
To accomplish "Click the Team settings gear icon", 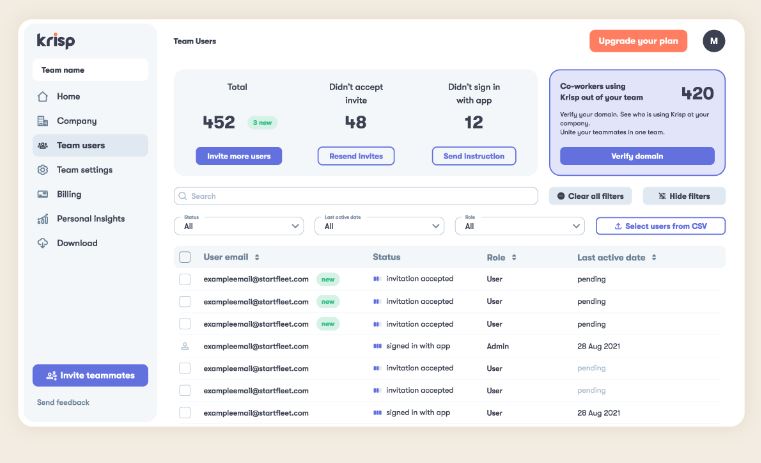I will [x=43, y=170].
